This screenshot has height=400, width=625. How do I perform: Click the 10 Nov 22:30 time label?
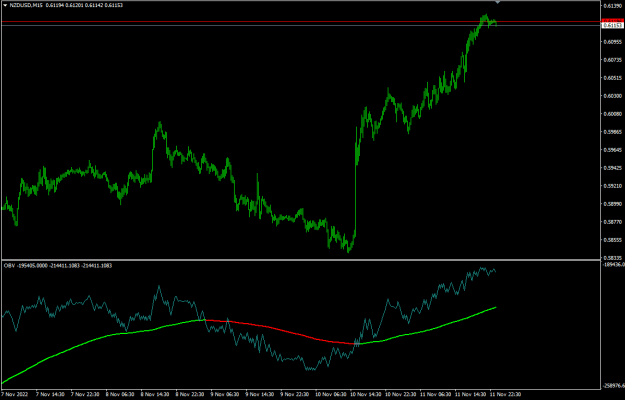click(401, 394)
